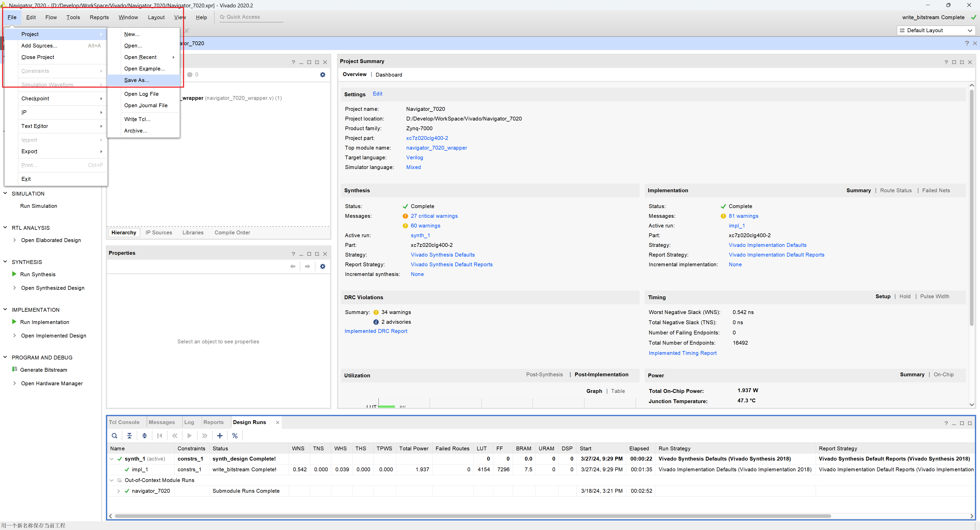
Task: Click the launch runs play icon
Action: (x=189, y=436)
